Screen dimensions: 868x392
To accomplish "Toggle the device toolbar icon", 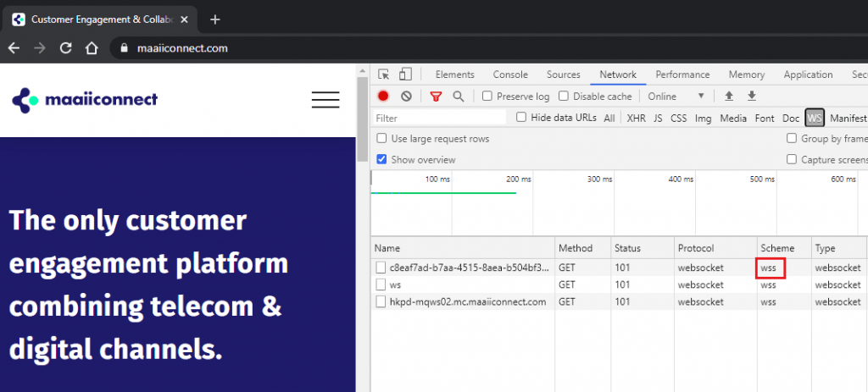I will click(406, 75).
